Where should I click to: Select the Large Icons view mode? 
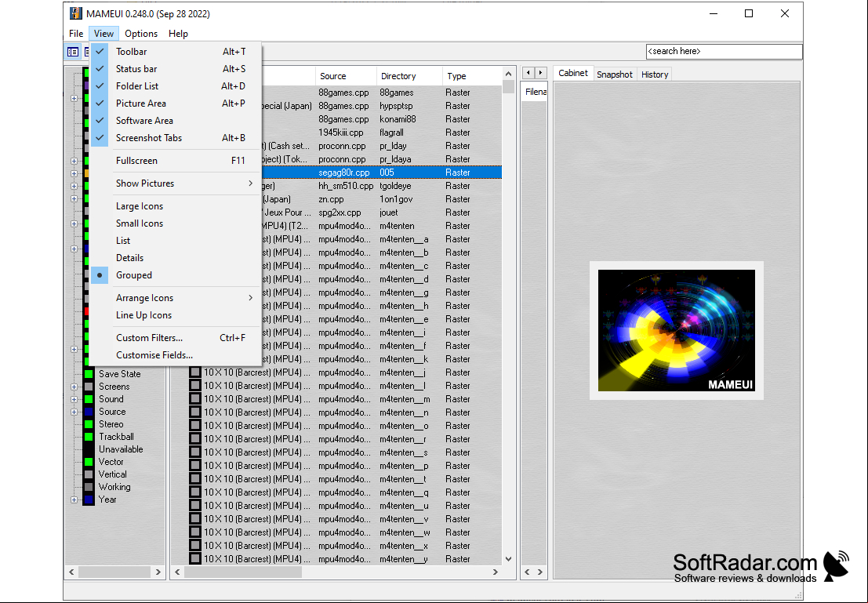(176, 206)
